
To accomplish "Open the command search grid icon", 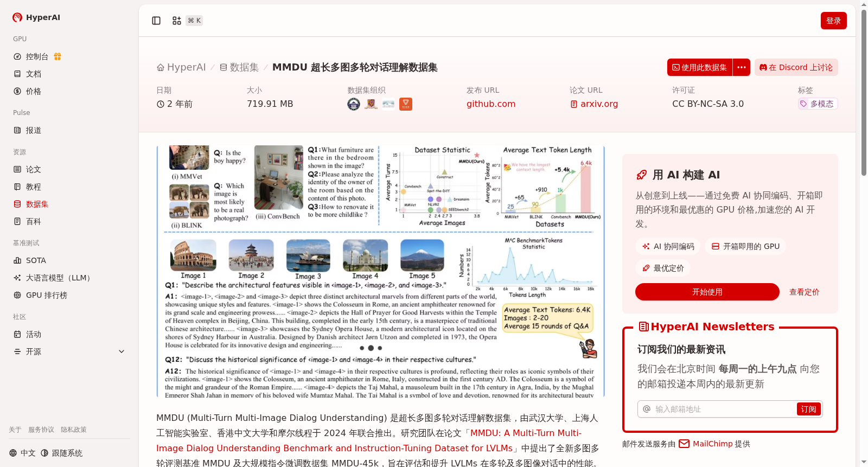I will pyautogui.click(x=177, y=21).
